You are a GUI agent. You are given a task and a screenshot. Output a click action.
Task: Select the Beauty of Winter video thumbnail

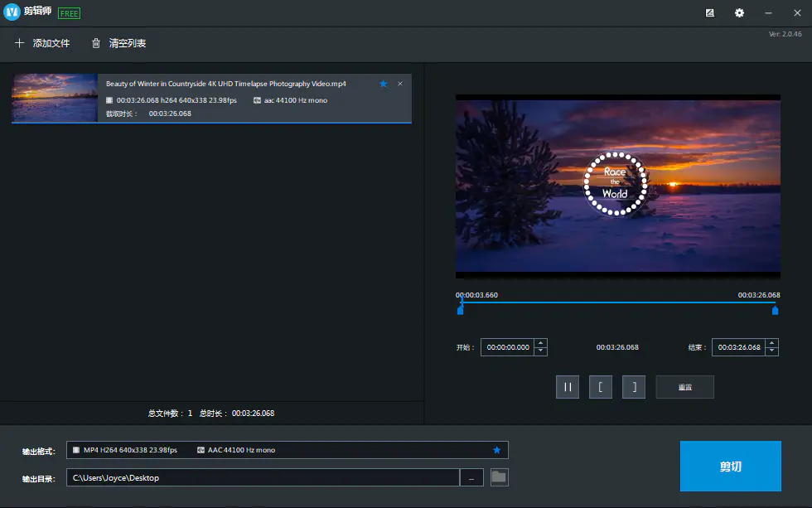[x=55, y=98]
